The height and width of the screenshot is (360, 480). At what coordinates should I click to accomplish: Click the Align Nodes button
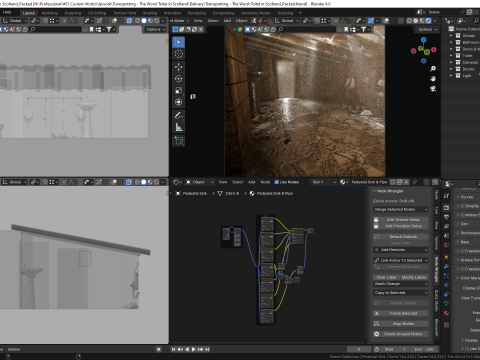point(400,324)
